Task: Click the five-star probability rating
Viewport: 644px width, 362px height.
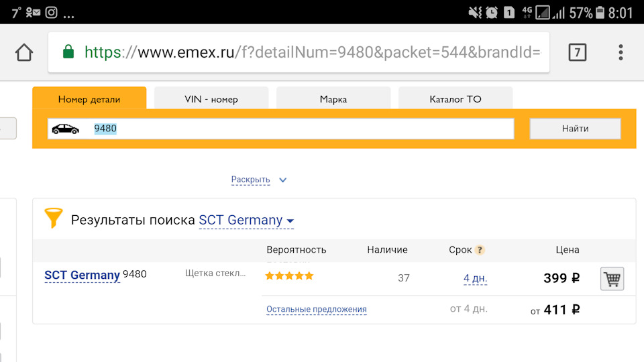Action: point(289,276)
